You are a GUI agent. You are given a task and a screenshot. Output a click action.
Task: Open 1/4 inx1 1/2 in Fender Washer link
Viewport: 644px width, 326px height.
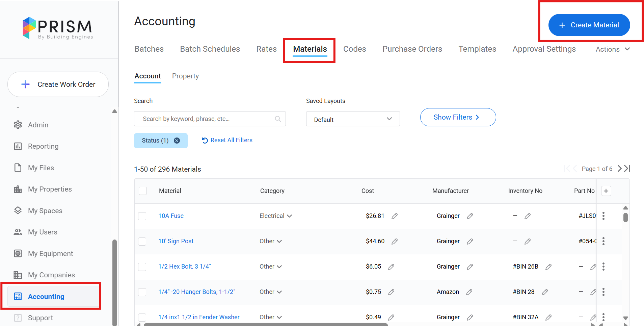(x=199, y=317)
